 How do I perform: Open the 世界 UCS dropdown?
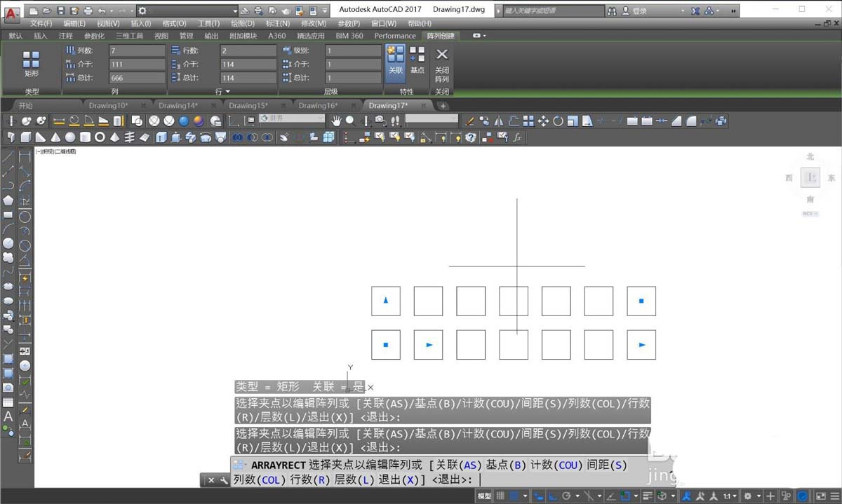coord(292,118)
